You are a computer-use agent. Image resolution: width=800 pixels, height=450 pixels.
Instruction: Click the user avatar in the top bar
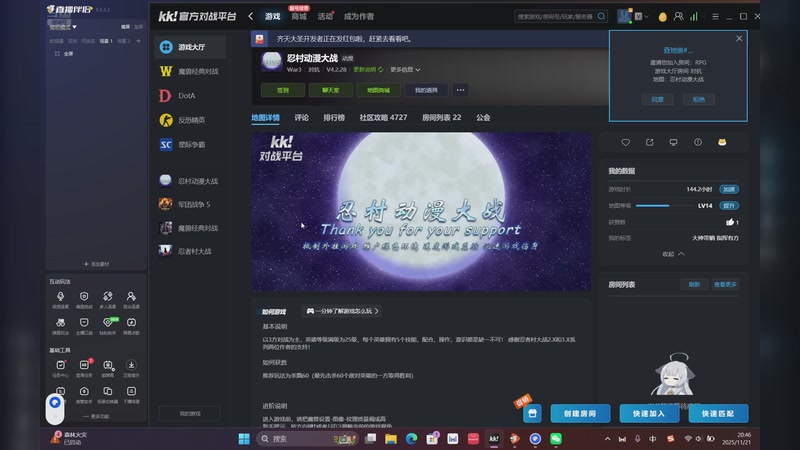[x=624, y=16]
